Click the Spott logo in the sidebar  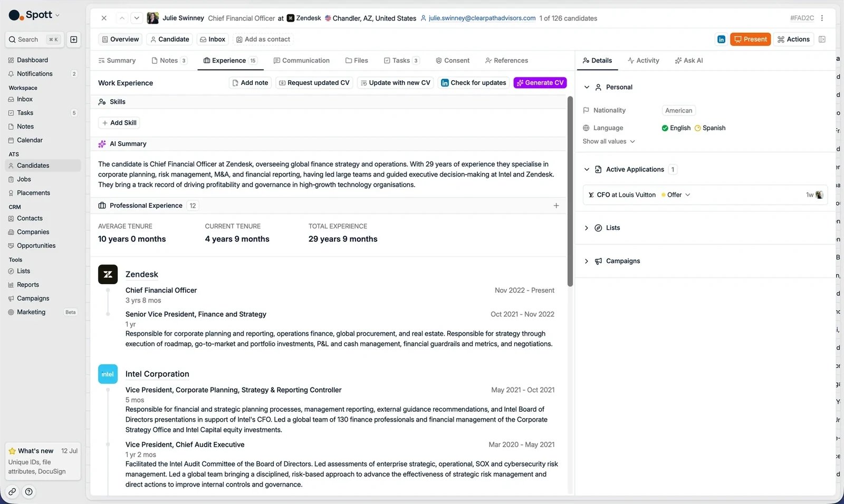tap(30, 15)
